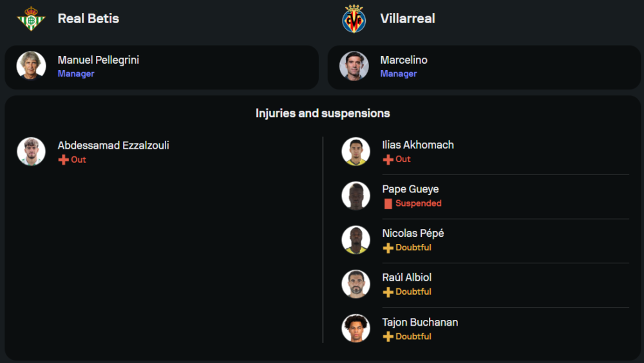Go to Nicolas Pépé's player name
The height and width of the screenshot is (363, 644).
(413, 233)
